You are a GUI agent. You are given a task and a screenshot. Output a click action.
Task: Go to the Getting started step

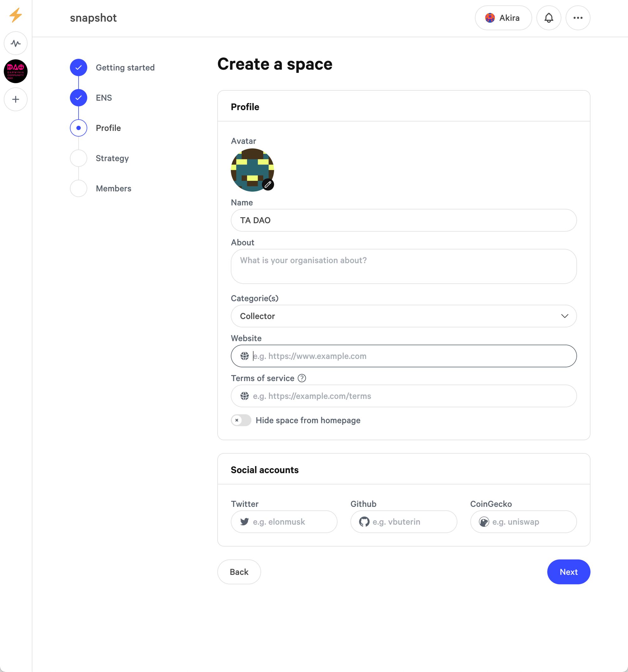125,67
